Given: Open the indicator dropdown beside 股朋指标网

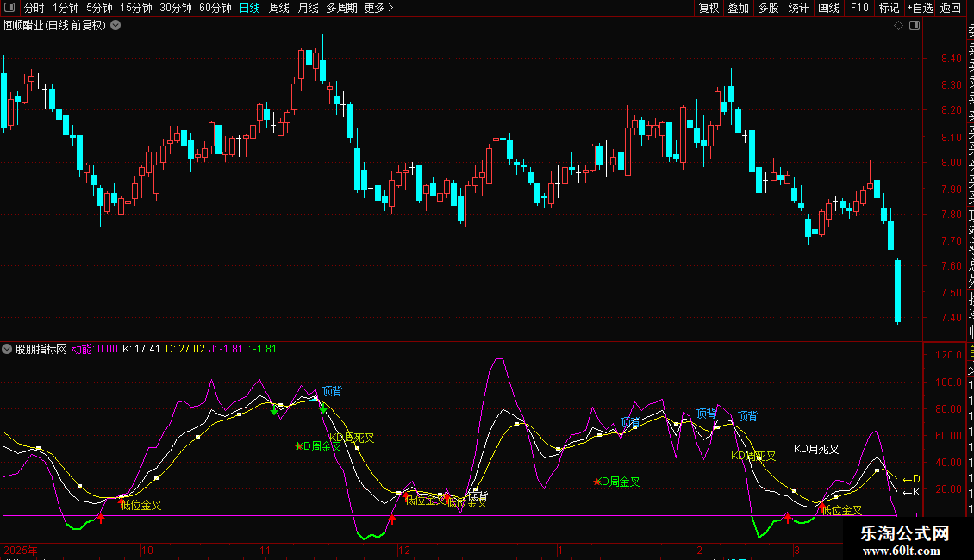Looking at the screenshot, I should 7,349.
